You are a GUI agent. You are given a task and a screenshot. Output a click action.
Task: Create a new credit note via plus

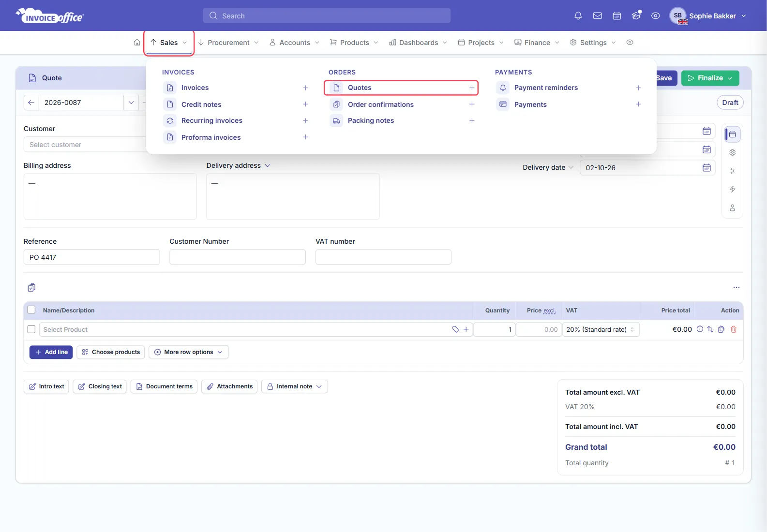pyautogui.click(x=305, y=104)
